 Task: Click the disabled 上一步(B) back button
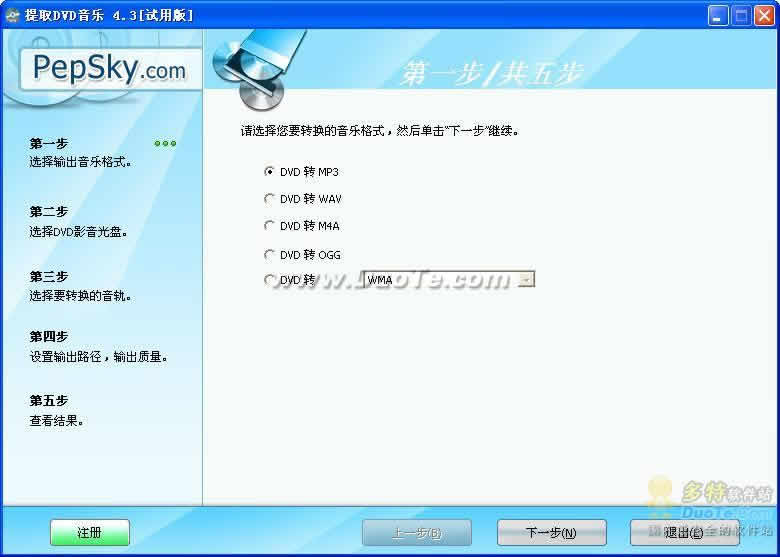tap(417, 533)
